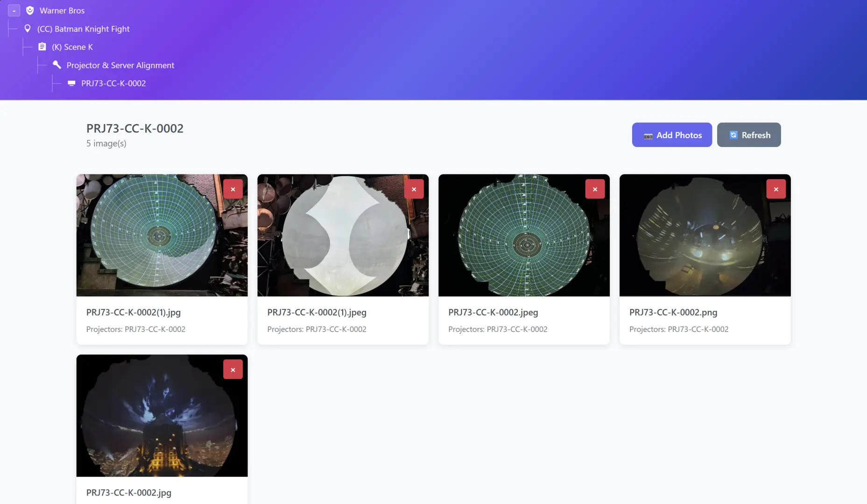
Task: Select (CC) Batman Knight Fight in tree
Action: [x=83, y=29]
